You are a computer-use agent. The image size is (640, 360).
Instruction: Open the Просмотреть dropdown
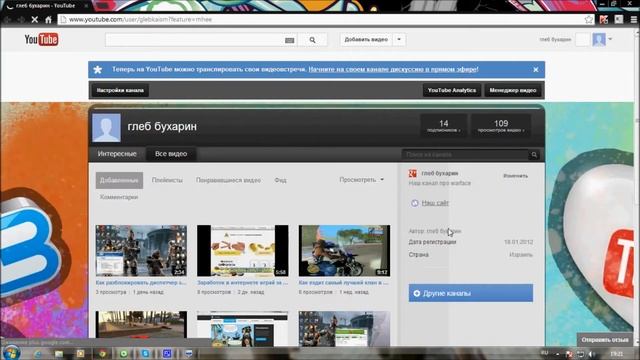coord(362,180)
